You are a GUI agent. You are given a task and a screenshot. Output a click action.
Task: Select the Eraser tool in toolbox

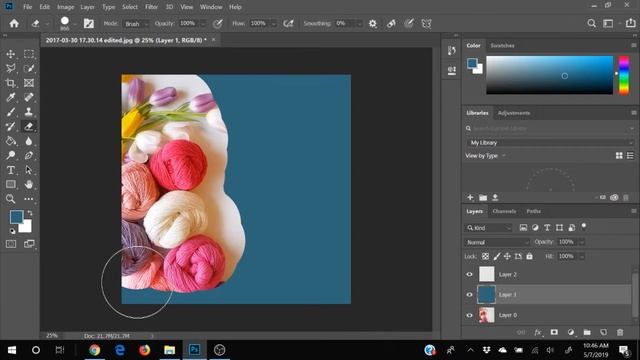point(29,127)
